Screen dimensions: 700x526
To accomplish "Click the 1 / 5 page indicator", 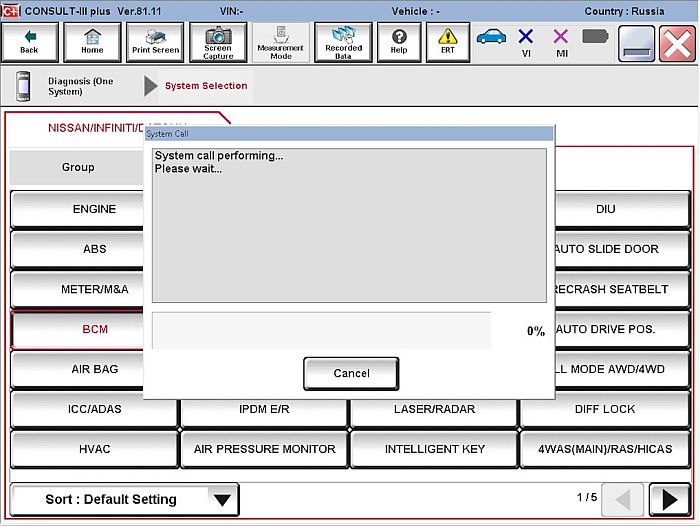I will tap(587, 497).
